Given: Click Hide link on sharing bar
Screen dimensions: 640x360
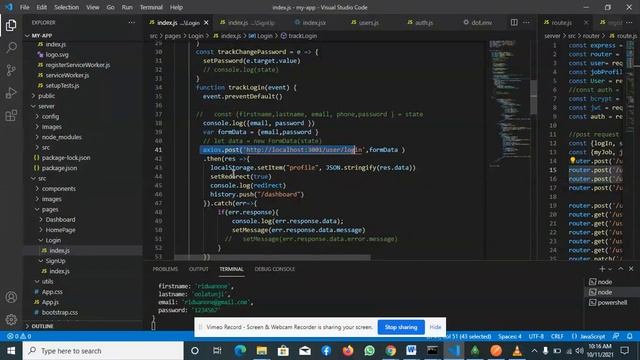Looking at the screenshot, I should (435, 327).
